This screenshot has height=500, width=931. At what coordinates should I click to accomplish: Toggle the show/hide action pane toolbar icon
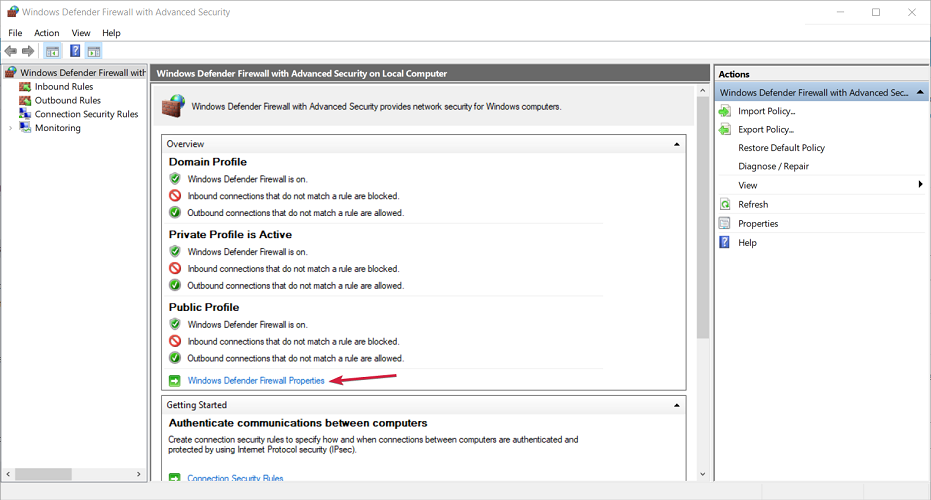click(94, 51)
